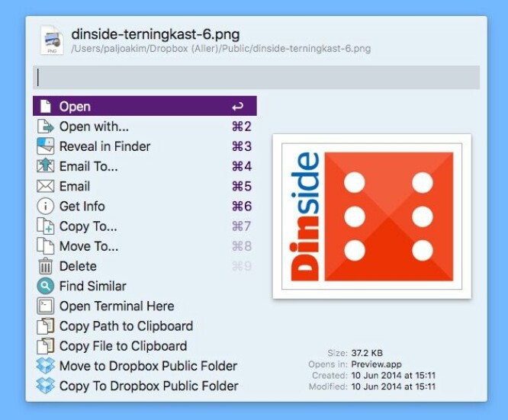Click the Delete trash can icon
Image resolution: width=508 pixels, height=420 pixels.
pos(45,266)
